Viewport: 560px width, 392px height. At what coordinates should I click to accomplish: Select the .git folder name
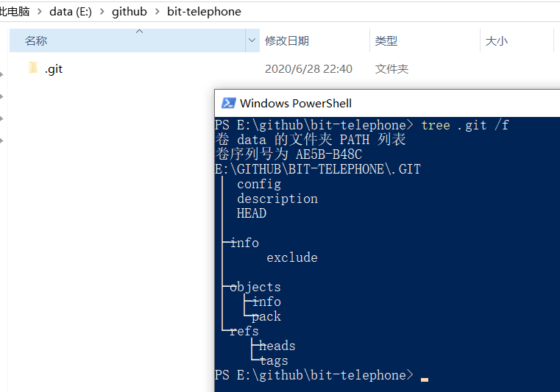54,68
